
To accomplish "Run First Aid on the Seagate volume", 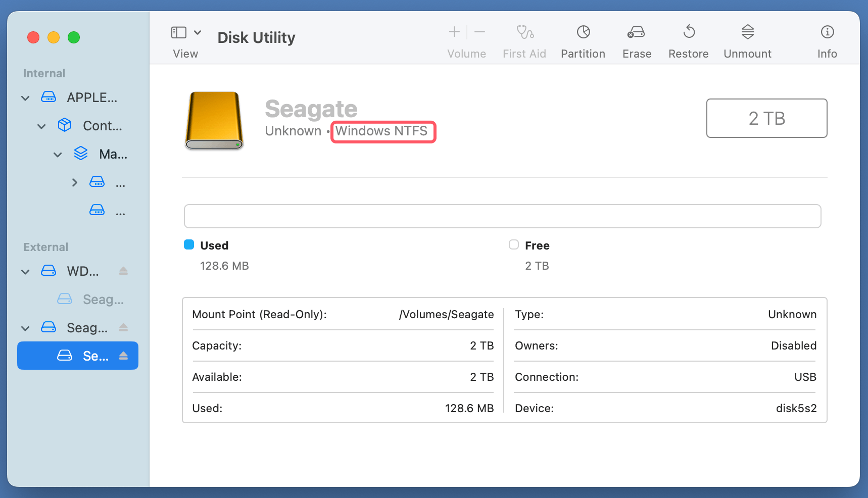I will pyautogui.click(x=524, y=40).
